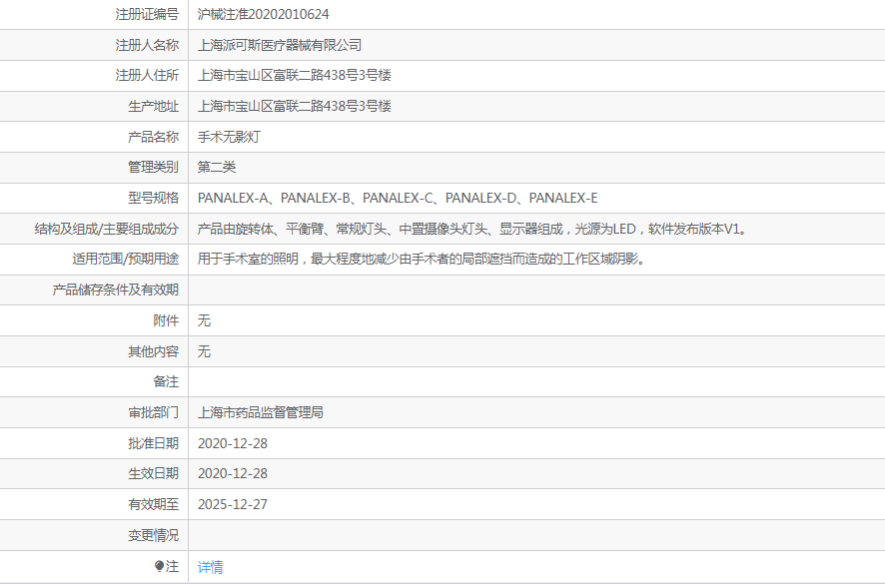Click the 其他内容 label

click(x=153, y=351)
